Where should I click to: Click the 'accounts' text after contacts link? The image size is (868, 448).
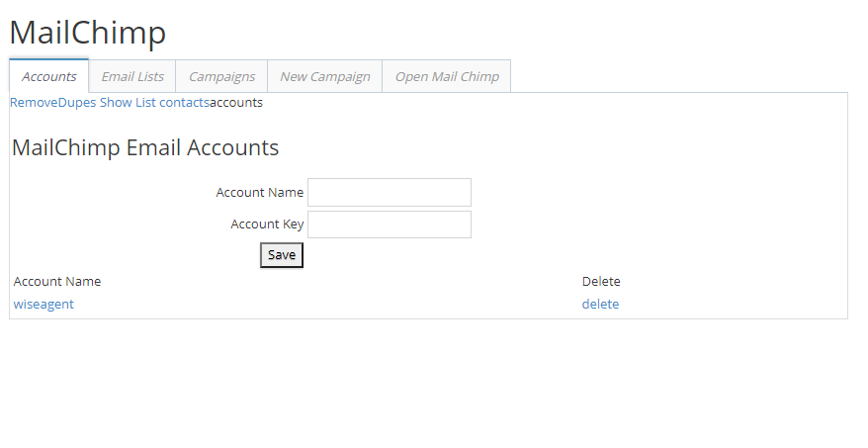tap(236, 103)
